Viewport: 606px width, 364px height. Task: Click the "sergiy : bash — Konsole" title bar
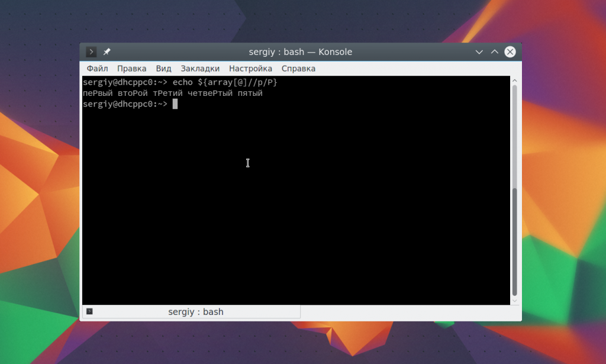[300, 52]
